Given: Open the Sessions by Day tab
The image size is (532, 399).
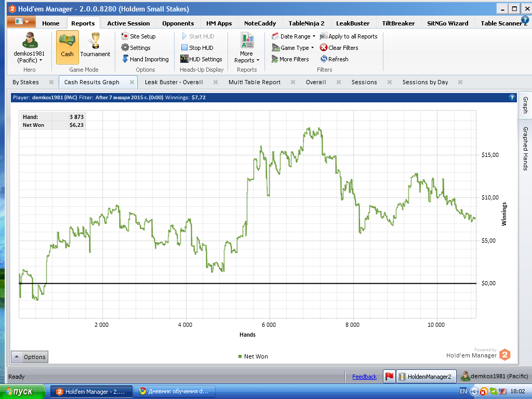Looking at the screenshot, I should coord(425,82).
